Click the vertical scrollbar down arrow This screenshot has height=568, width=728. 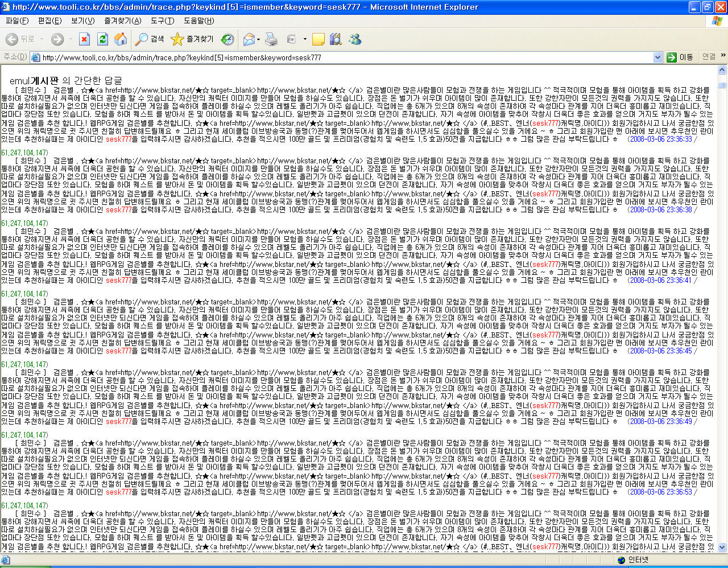pyautogui.click(x=722, y=547)
